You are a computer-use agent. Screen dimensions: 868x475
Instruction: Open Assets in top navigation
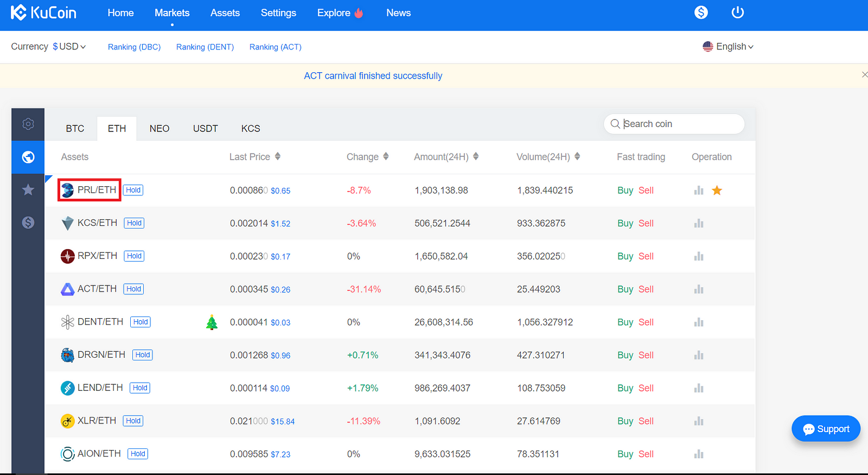(x=225, y=12)
